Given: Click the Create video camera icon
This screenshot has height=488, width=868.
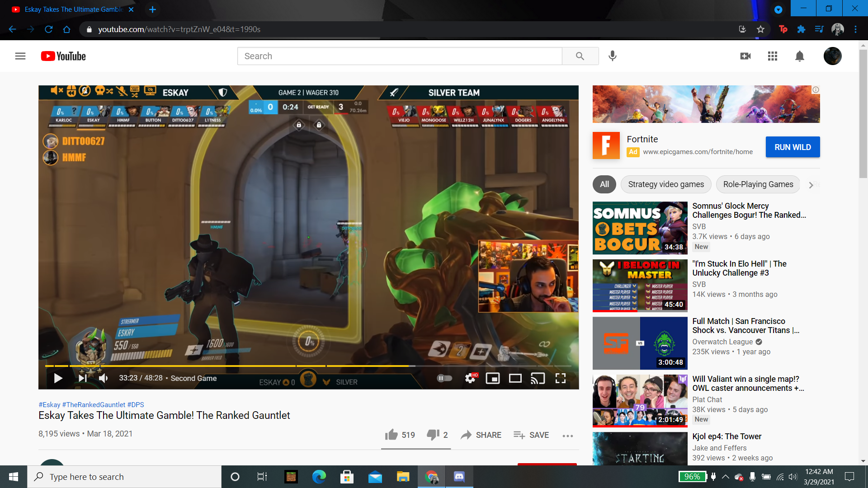Looking at the screenshot, I should [745, 56].
